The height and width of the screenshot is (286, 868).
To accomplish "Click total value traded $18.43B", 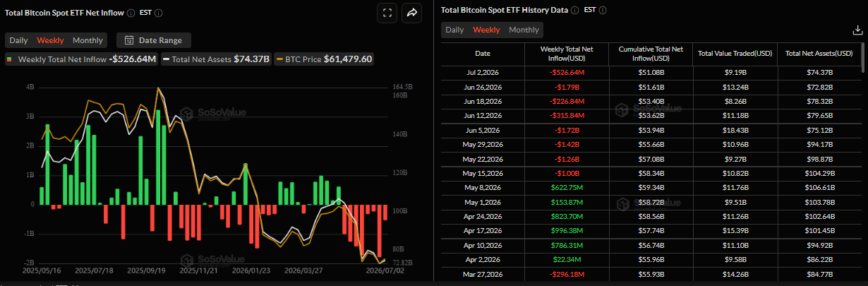I will 735,131.
